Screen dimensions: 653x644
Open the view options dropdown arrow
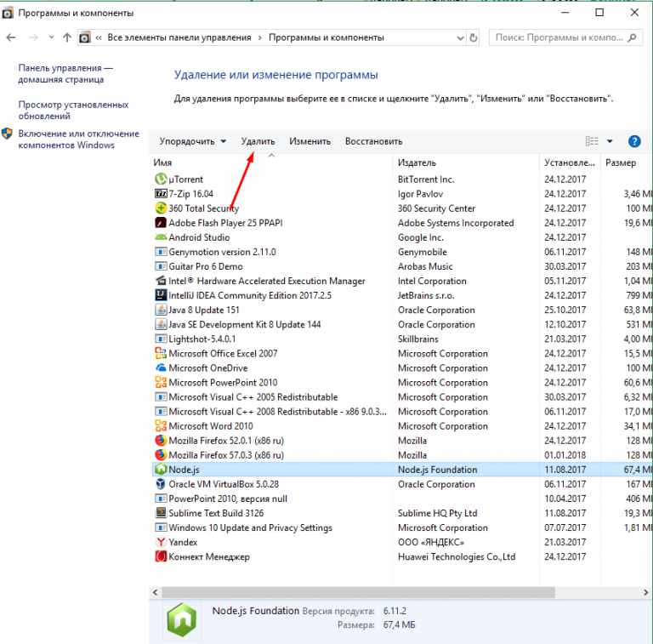pyautogui.click(x=610, y=141)
